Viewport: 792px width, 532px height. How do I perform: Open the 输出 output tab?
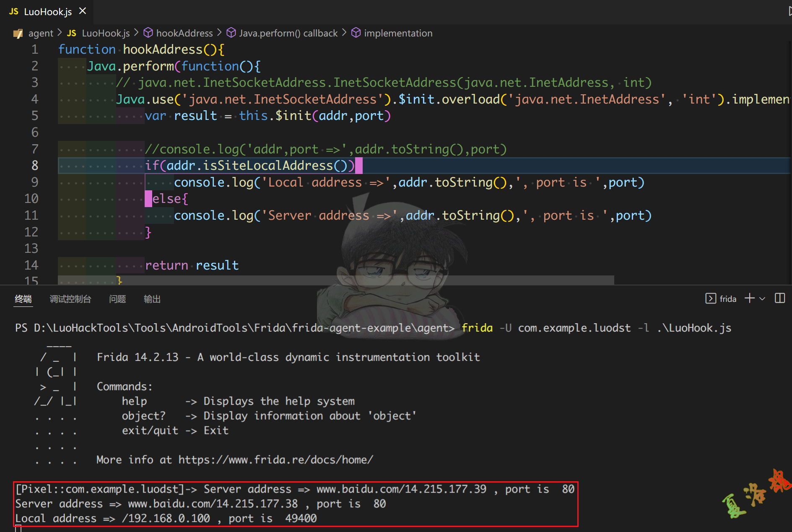point(152,299)
